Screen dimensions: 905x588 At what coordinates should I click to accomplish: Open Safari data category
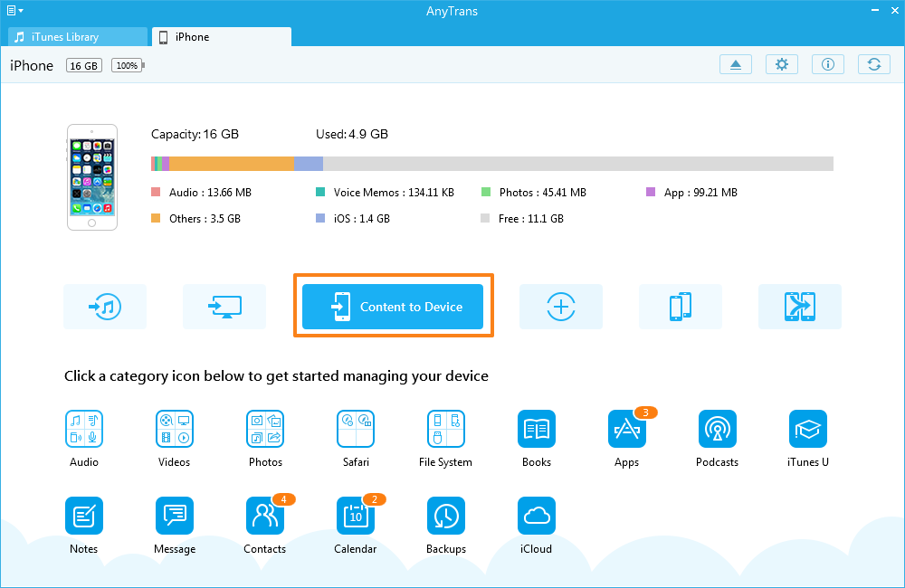pyautogui.click(x=356, y=429)
